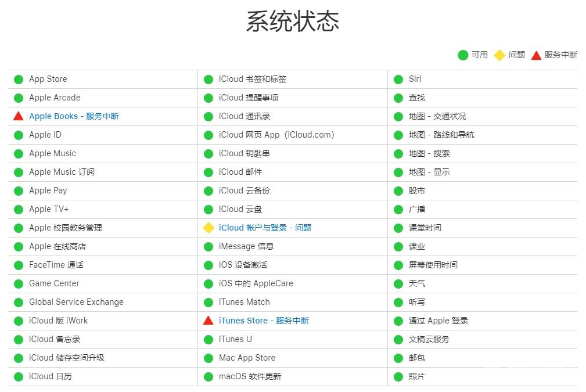Open the Apple Books 服务中断 link
This screenshot has height=392, width=586.
point(74,116)
